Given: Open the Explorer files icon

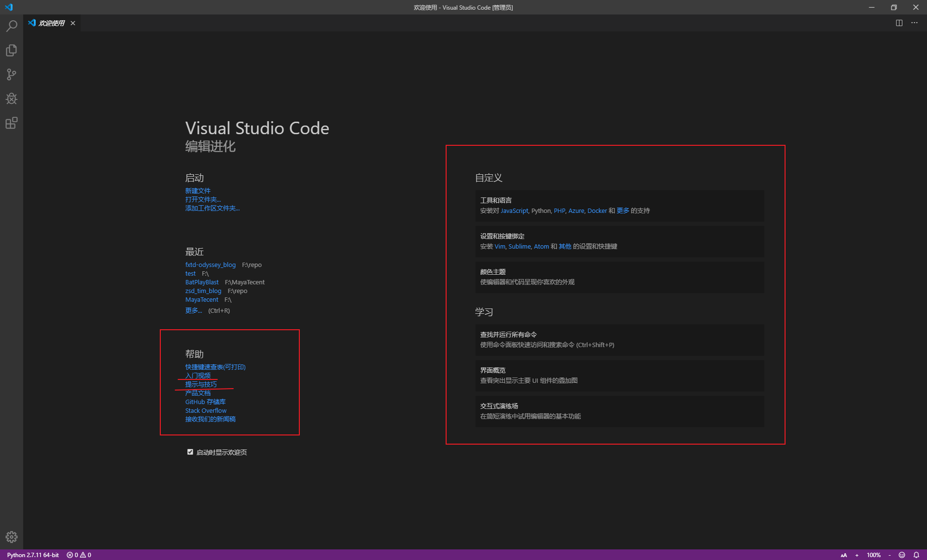Looking at the screenshot, I should pos(12,50).
